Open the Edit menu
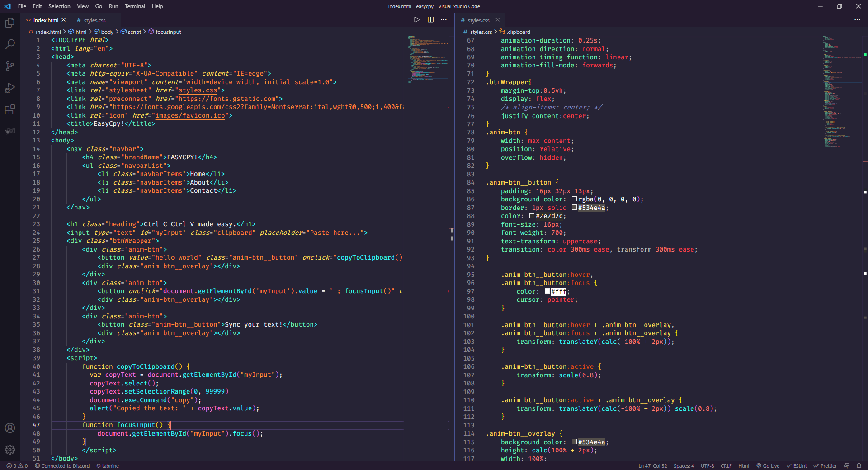 38,6
